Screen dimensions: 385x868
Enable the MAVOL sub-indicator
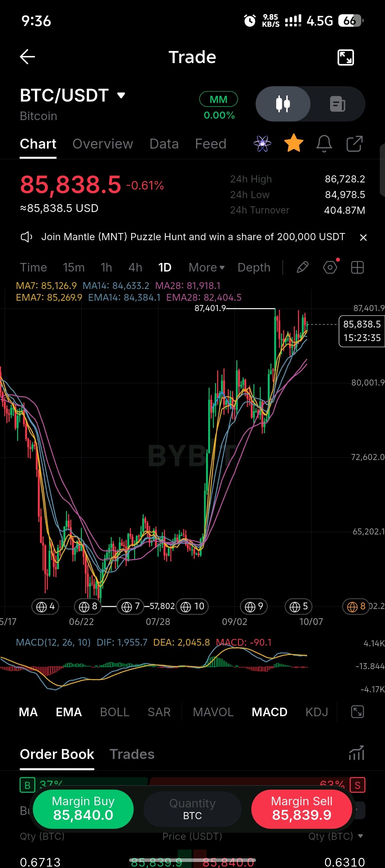click(x=213, y=712)
